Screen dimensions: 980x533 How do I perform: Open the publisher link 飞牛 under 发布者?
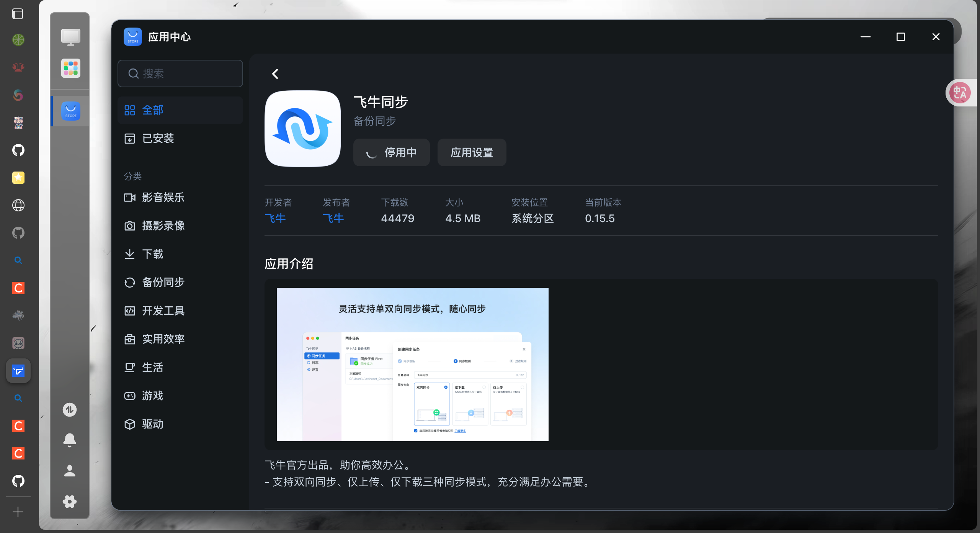pos(333,218)
